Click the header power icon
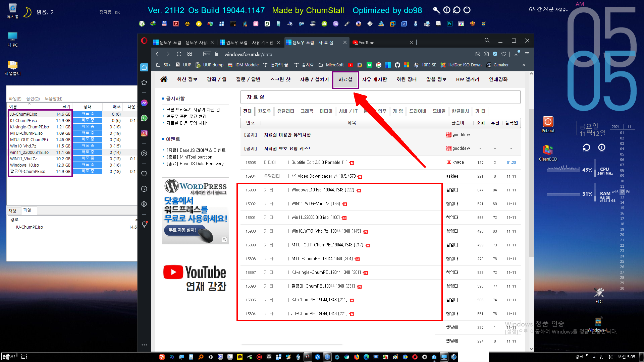Screen dimensions: 644x362 tap(467, 10)
